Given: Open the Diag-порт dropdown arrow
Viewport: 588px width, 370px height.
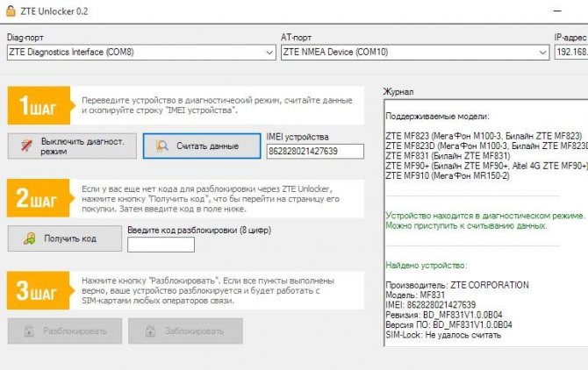Looking at the screenshot, I should [269, 53].
